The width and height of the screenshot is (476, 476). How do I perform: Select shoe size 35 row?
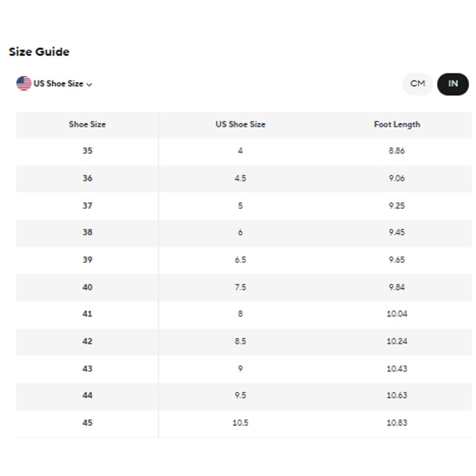point(87,151)
